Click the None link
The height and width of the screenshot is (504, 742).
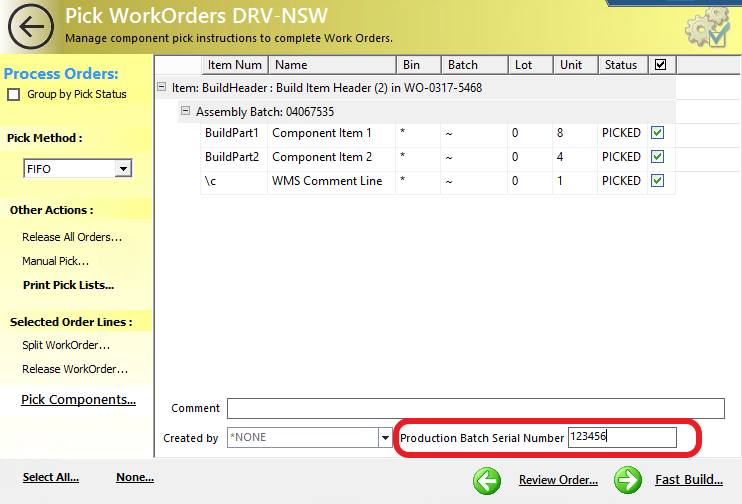point(135,477)
